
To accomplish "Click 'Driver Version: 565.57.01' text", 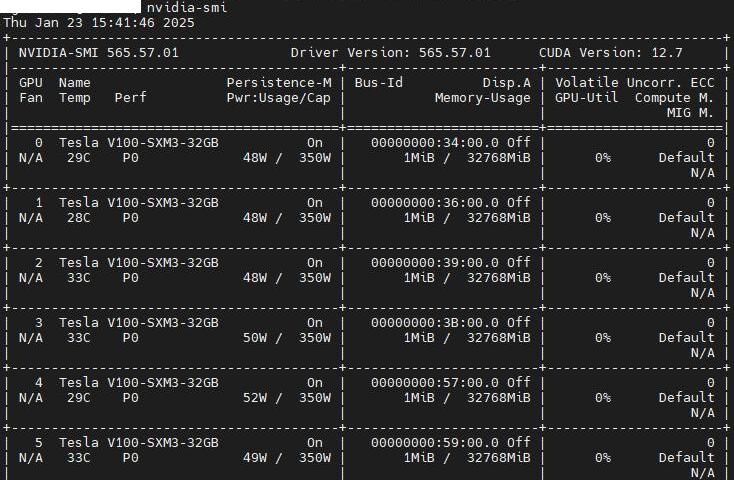I will (390, 52).
